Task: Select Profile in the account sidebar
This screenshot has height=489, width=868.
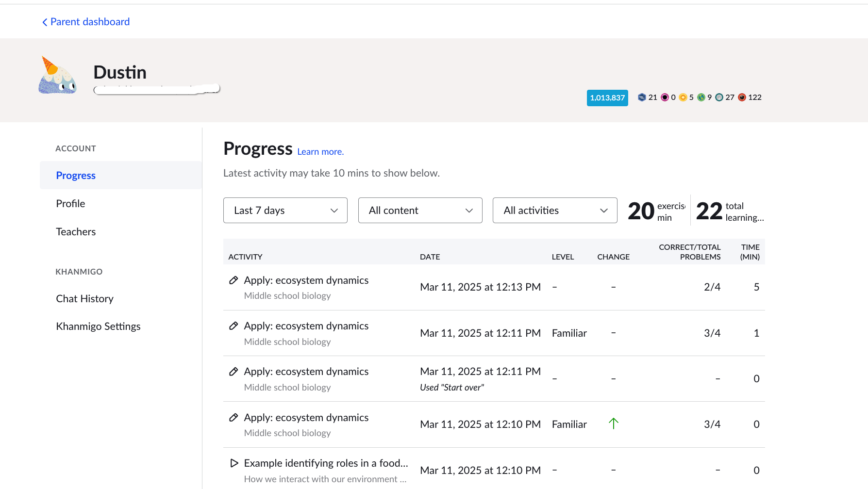Action: [x=70, y=204]
